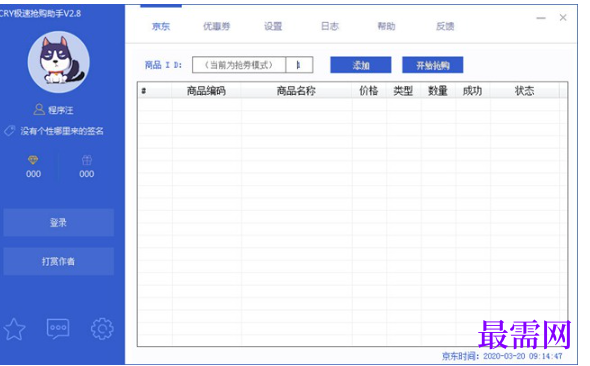This screenshot has width=590, height=366.
Task: Click the # column header
Action: pyautogui.click(x=155, y=91)
